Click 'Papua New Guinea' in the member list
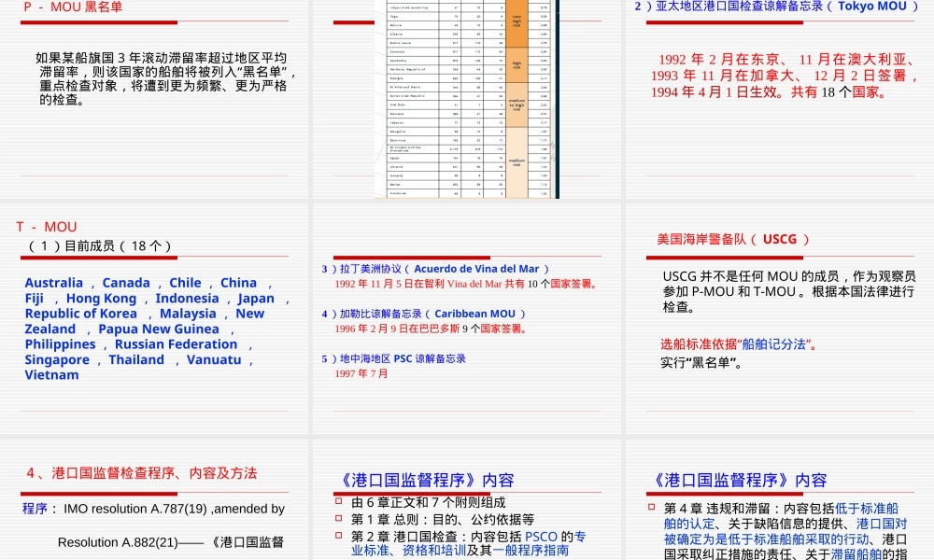The image size is (934, 560). pyautogui.click(x=159, y=329)
